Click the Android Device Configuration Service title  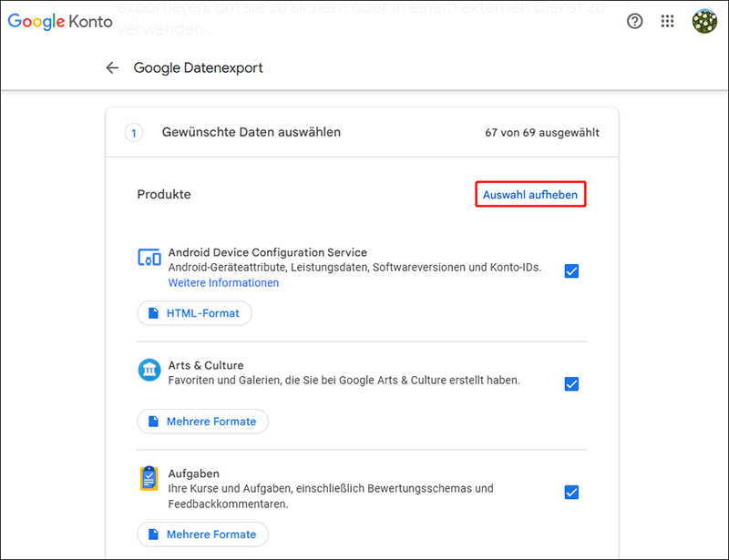[267, 252]
